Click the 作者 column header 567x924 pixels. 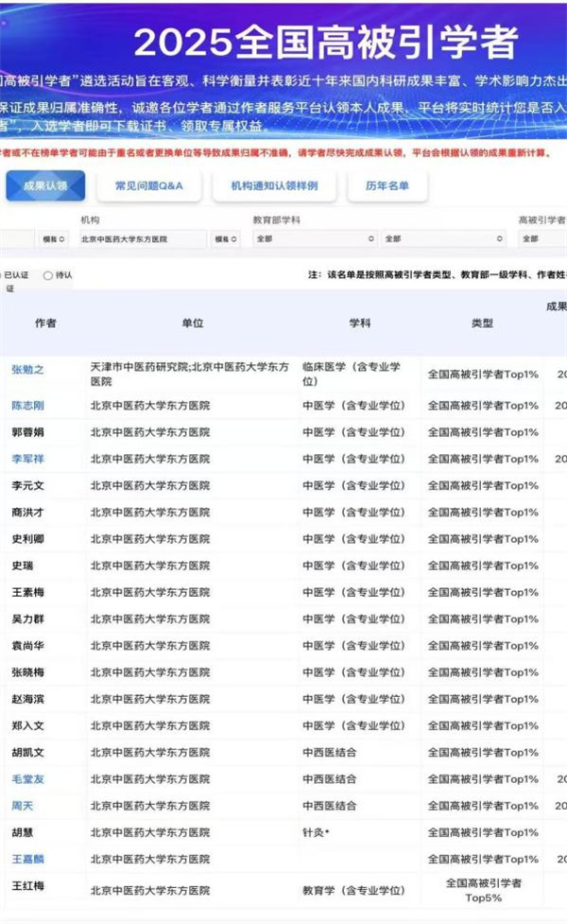tap(45, 323)
